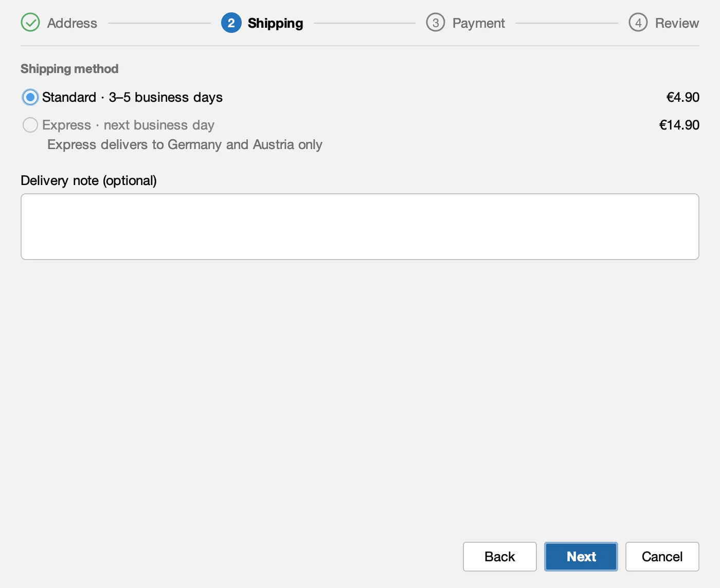Click the green checkmark Address step icon
Screen dimensions: 720x588
coord(30,23)
